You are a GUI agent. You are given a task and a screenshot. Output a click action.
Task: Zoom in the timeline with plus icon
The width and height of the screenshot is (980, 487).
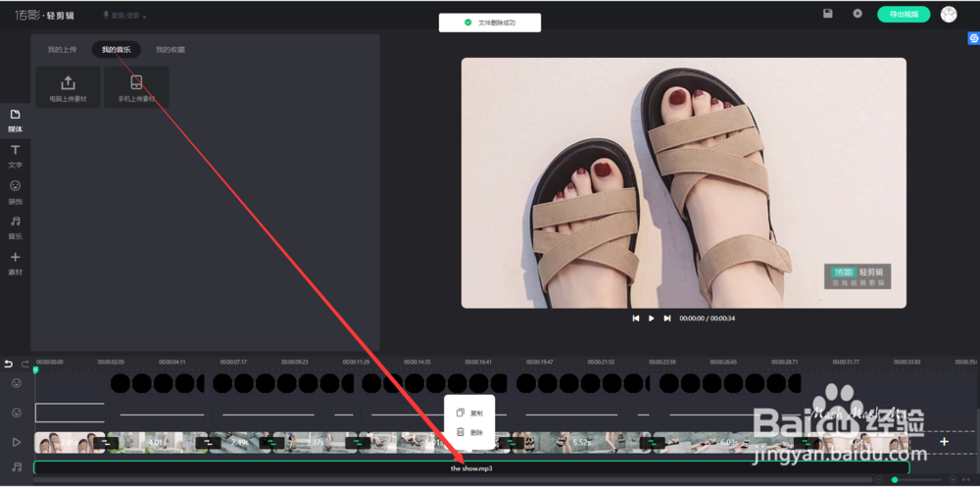(953, 479)
